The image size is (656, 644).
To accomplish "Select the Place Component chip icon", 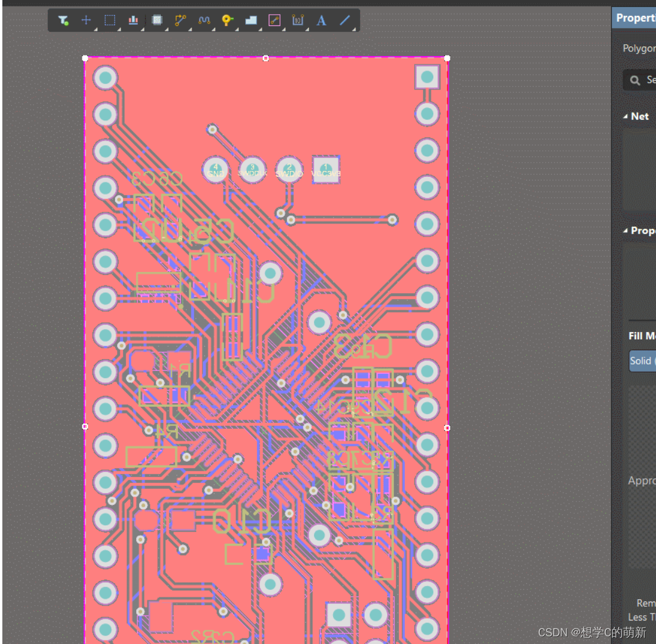I will [x=157, y=20].
